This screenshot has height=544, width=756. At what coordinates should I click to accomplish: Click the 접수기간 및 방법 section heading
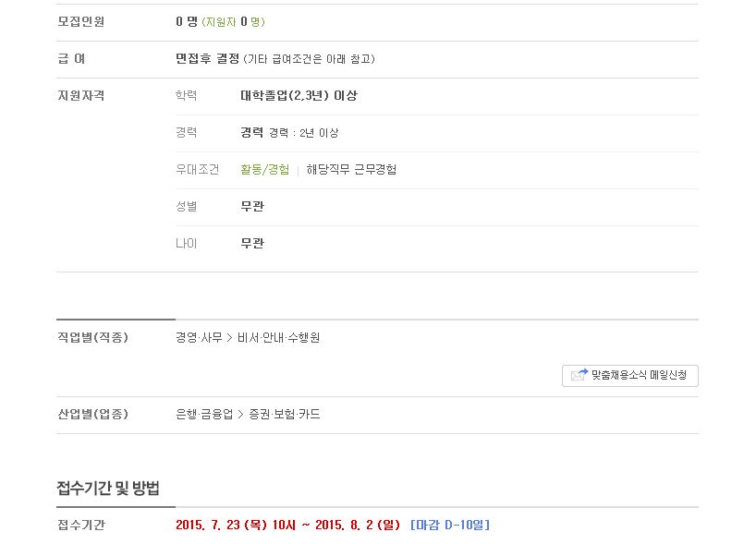(108, 488)
